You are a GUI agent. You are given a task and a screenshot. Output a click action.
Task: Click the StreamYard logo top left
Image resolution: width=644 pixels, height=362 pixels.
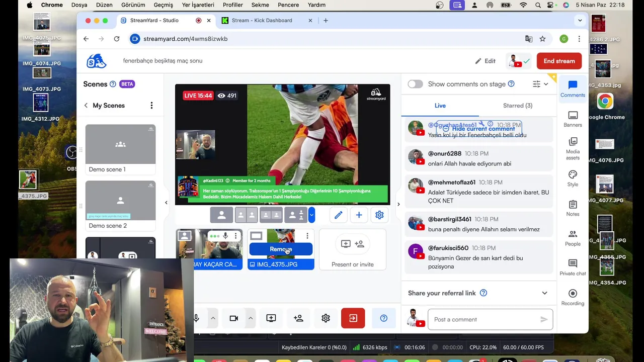click(96, 61)
